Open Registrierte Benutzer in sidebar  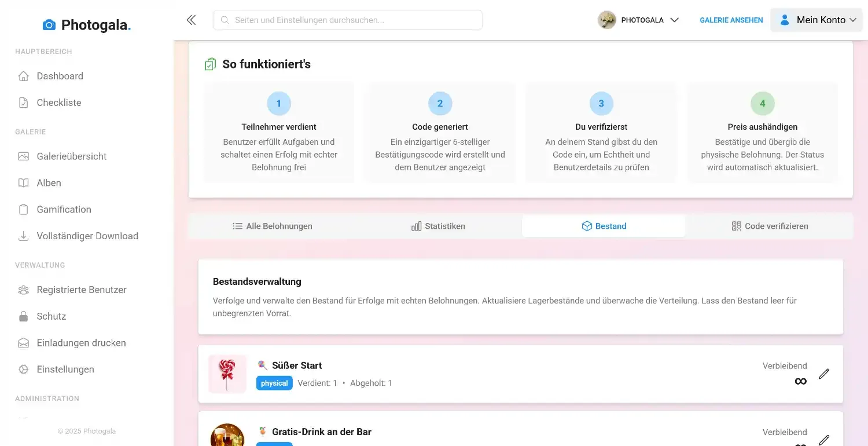(x=81, y=290)
